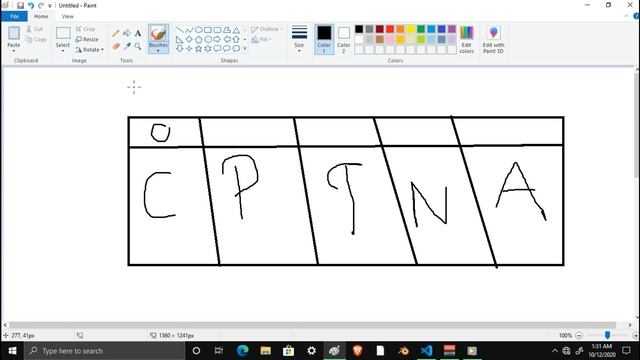
Task: Choose the Oval callout shape
Action: 227,49
